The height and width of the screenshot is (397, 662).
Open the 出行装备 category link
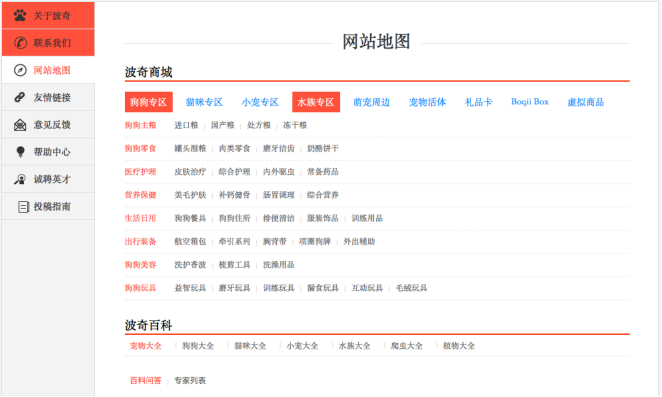tap(141, 241)
